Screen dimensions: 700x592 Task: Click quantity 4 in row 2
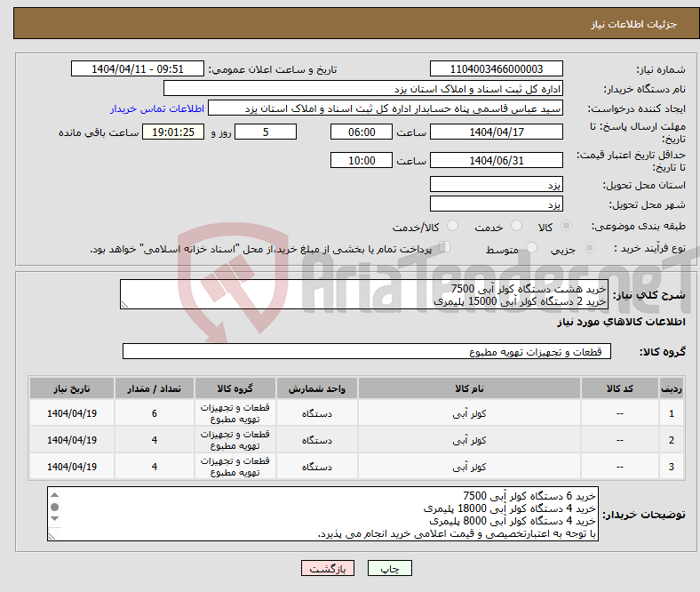tap(154, 440)
